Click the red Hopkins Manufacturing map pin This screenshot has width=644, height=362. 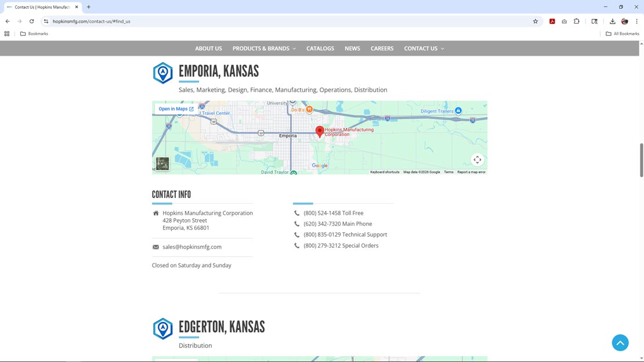[x=320, y=132]
